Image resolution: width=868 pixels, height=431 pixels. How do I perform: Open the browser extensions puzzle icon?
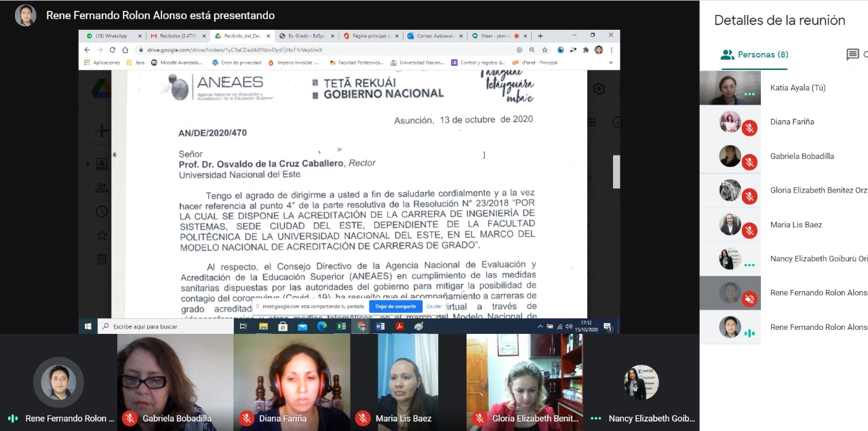[586, 50]
